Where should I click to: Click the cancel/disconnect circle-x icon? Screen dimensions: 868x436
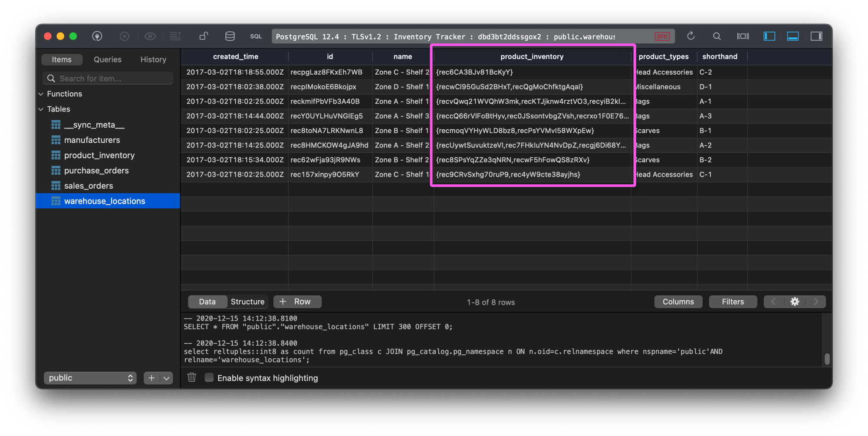(125, 36)
